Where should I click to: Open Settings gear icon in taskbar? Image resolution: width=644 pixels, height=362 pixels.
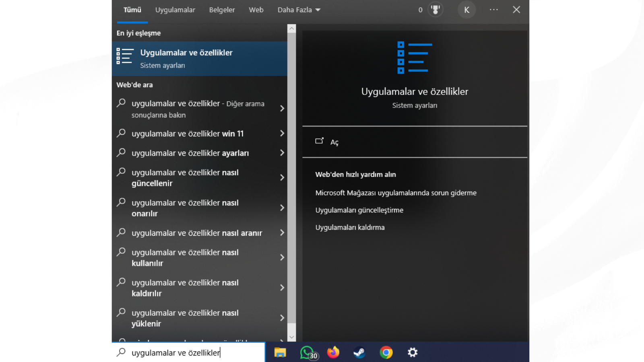point(413,353)
